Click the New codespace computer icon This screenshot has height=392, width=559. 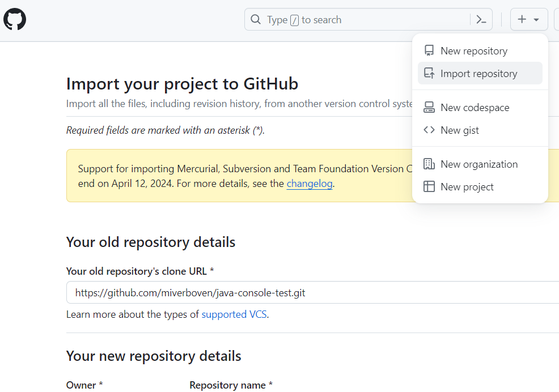click(429, 107)
